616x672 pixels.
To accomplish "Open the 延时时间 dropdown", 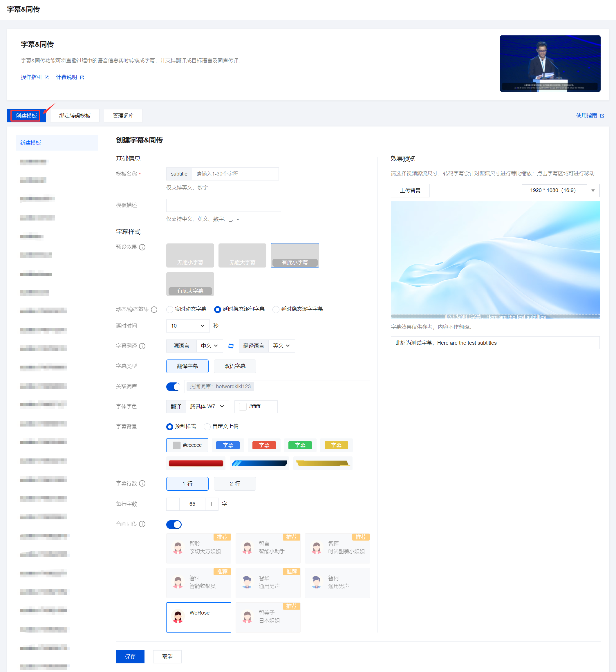I will pos(188,326).
